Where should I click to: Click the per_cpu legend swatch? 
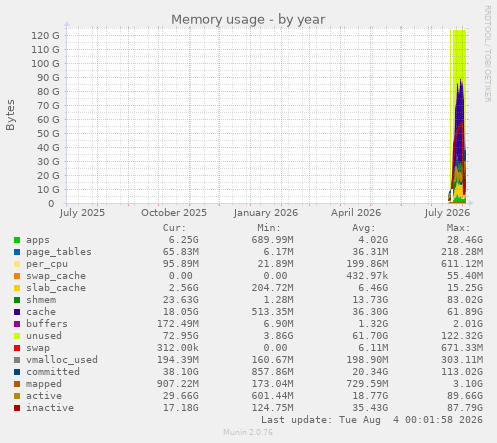point(17,264)
